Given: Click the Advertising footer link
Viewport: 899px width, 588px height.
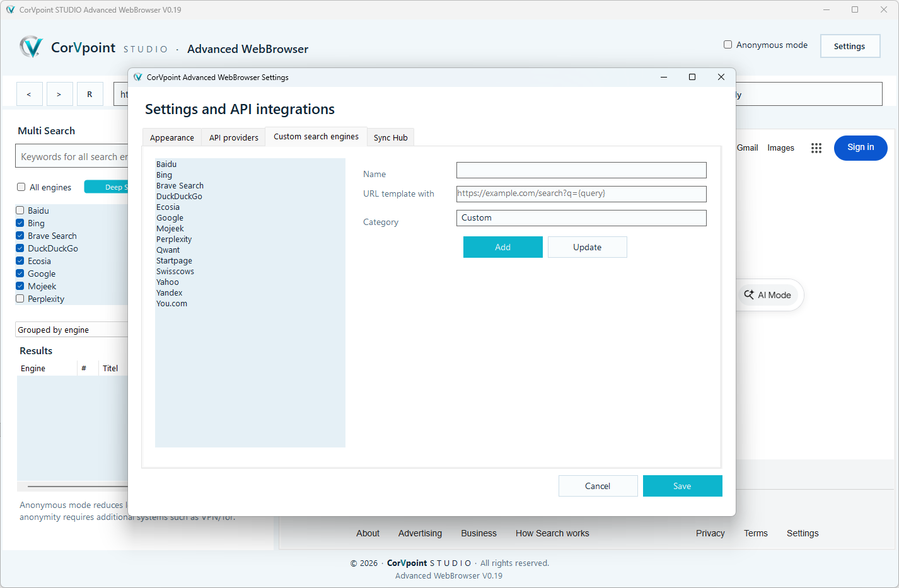Looking at the screenshot, I should pyautogui.click(x=420, y=533).
